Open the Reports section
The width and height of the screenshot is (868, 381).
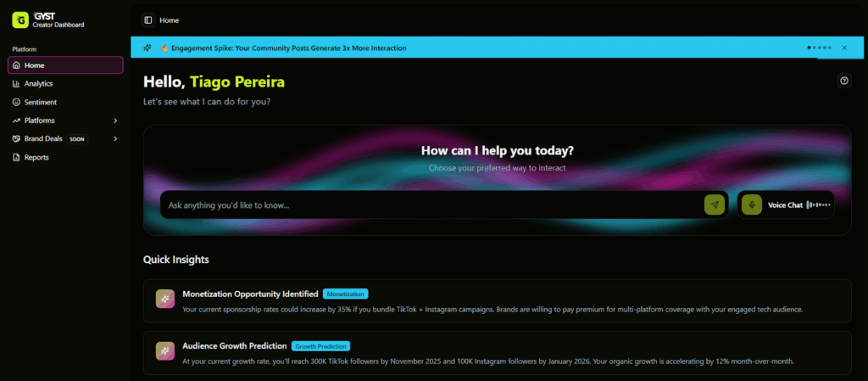click(36, 157)
